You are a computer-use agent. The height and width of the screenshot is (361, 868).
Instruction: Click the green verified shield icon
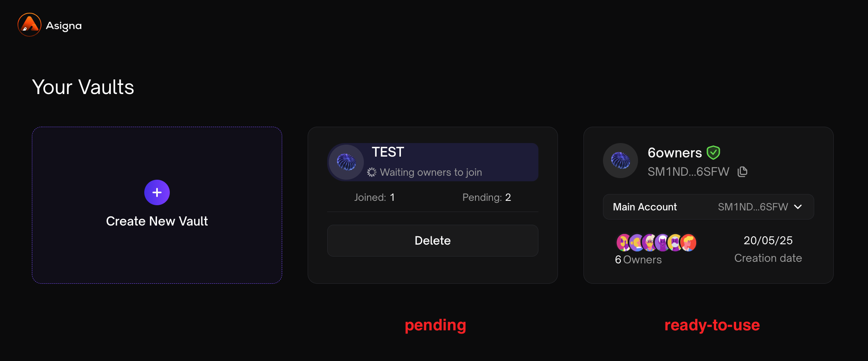pos(713,152)
